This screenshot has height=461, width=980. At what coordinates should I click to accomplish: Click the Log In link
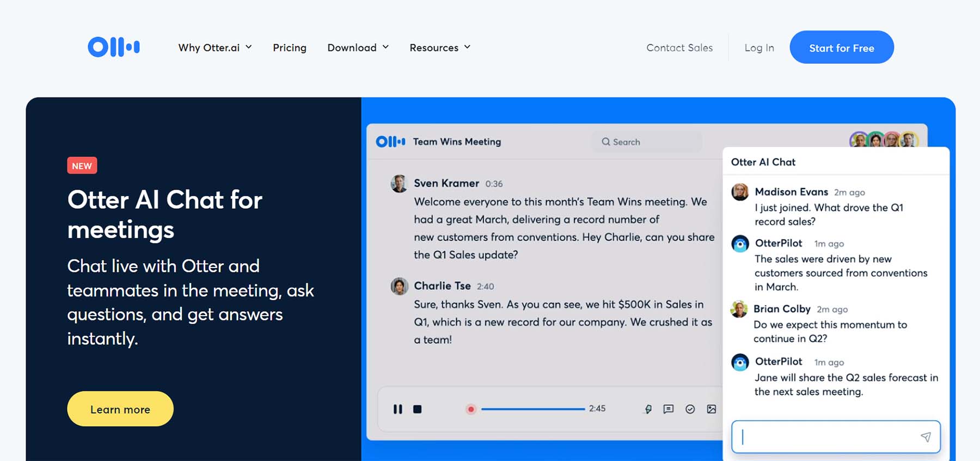[759, 48]
